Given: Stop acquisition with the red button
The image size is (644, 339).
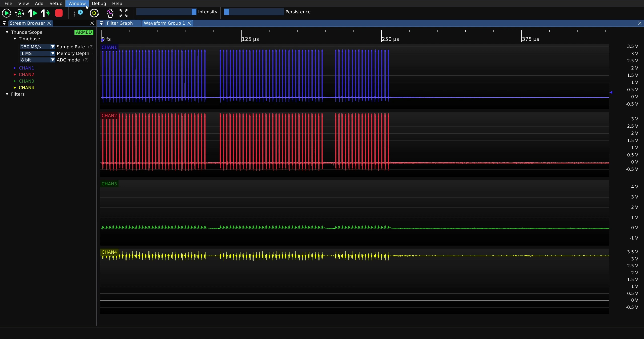Looking at the screenshot, I should [x=59, y=13].
